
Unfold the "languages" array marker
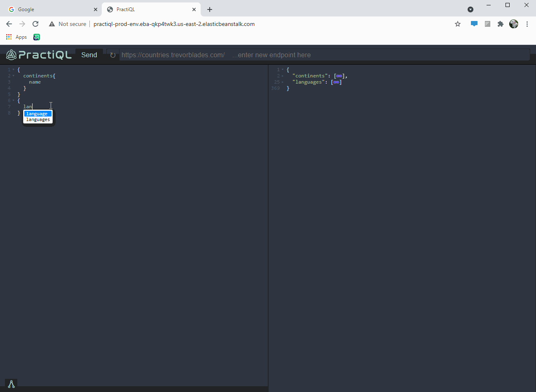click(336, 82)
